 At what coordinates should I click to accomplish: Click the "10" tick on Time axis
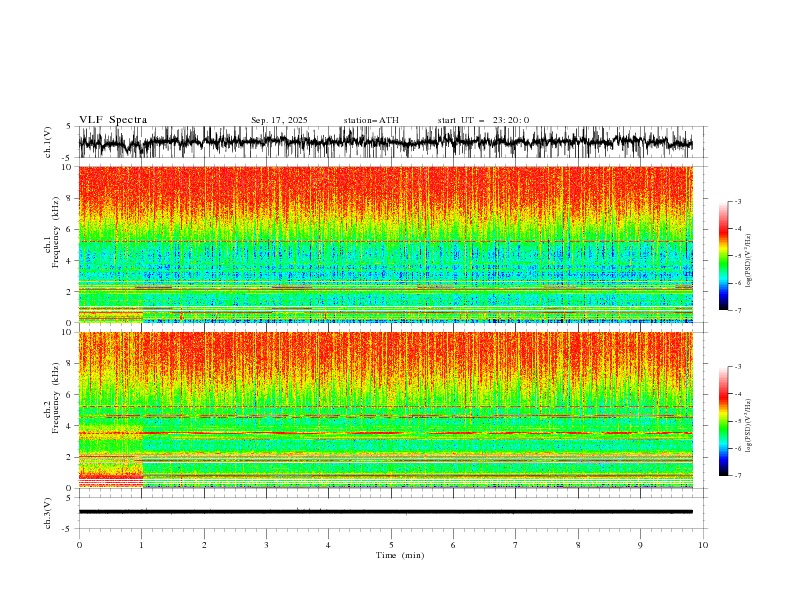tap(703, 545)
